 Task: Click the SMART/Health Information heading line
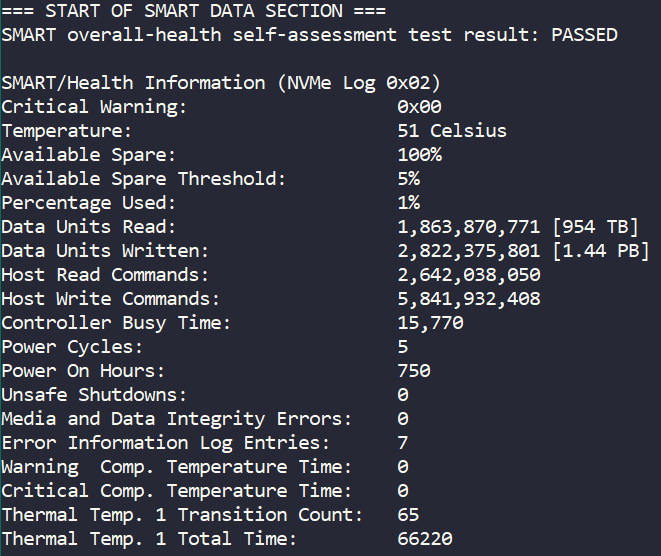pos(221,83)
